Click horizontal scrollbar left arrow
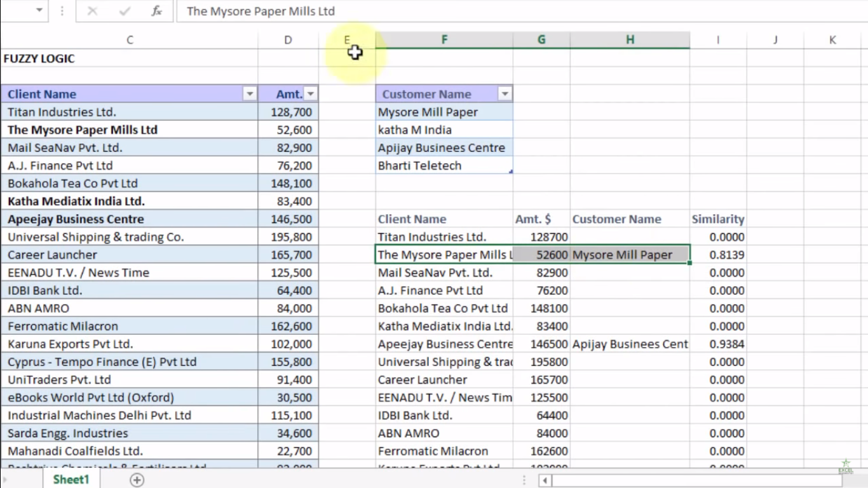The image size is (868, 488). pyautogui.click(x=545, y=480)
